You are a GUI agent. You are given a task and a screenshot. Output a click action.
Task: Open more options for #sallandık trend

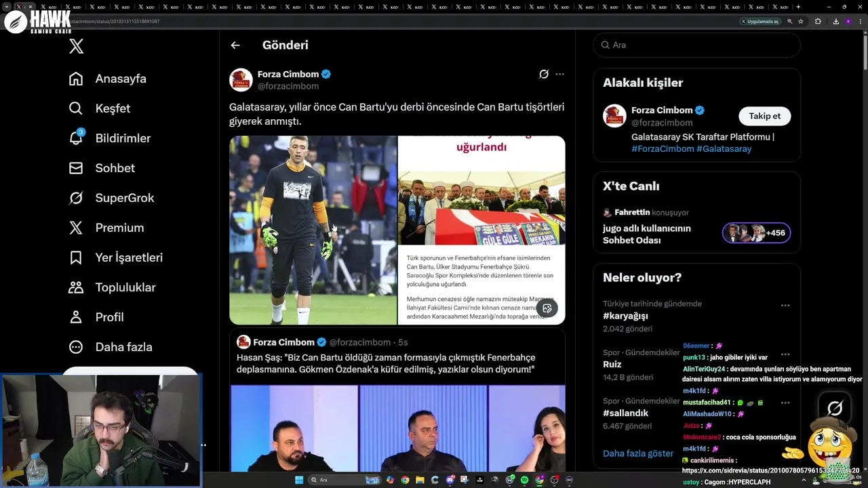click(x=785, y=403)
